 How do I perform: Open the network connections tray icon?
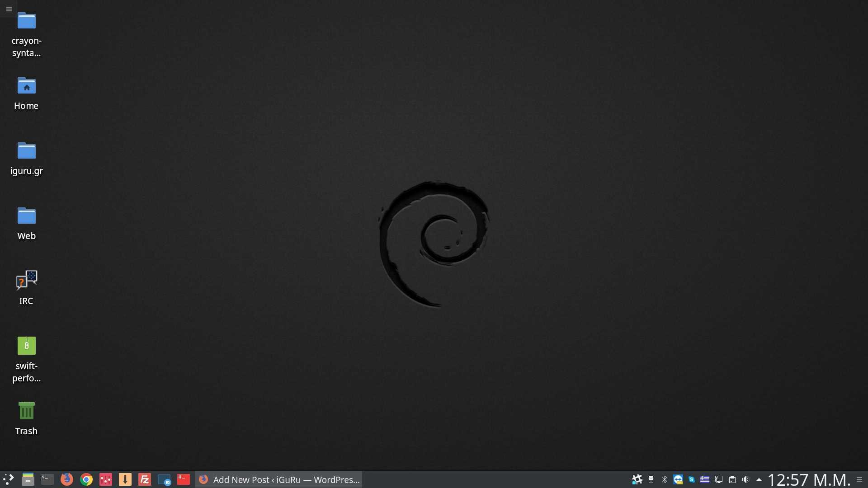(719, 479)
